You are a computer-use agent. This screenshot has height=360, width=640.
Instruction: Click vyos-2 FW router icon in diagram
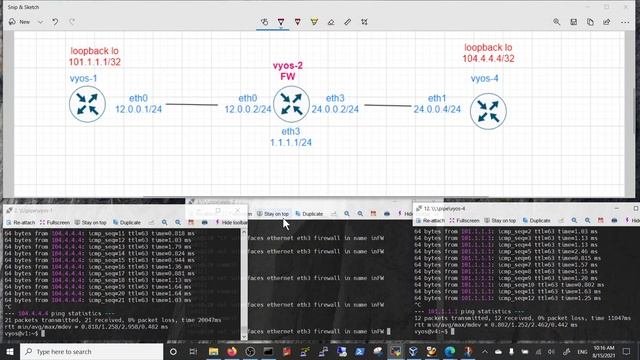point(291,104)
